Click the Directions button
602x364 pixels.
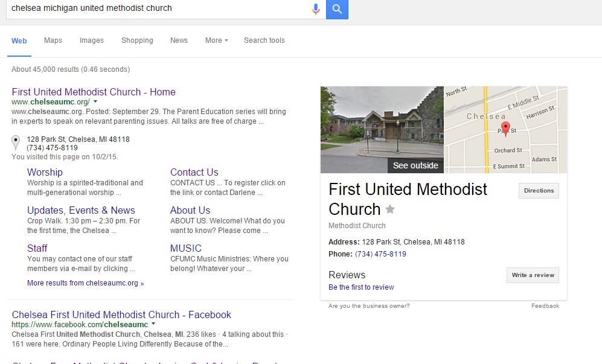pos(539,190)
